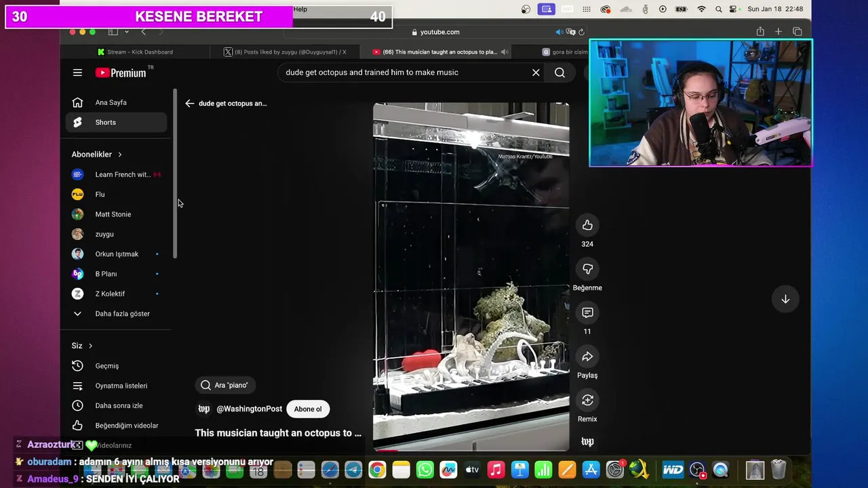Open the B Planı subscription channel
Viewport: 868px width, 488px height.
coord(116,274)
